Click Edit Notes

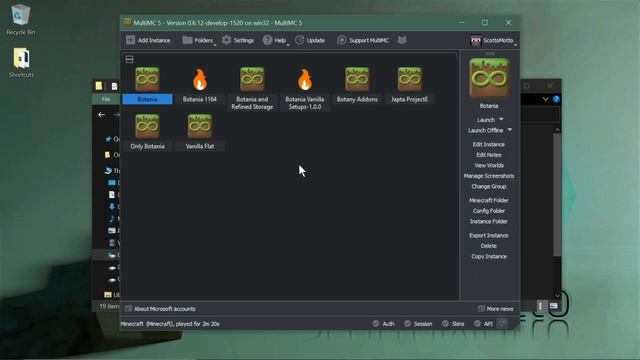(x=489, y=155)
